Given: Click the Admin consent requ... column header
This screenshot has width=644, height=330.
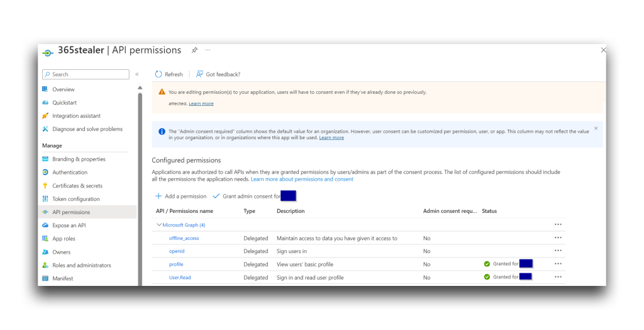Looking at the screenshot, I should (450, 211).
